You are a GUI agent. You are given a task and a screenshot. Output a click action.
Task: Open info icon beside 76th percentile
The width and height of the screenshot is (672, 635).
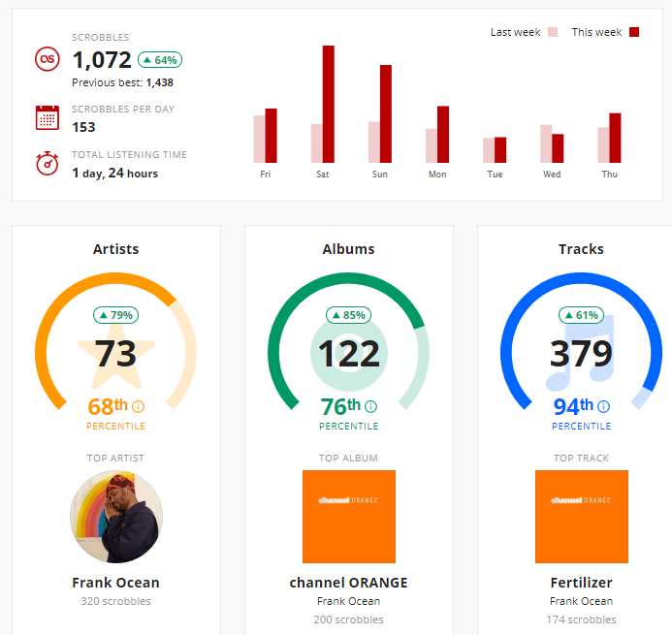pyautogui.click(x=370, y=406)
